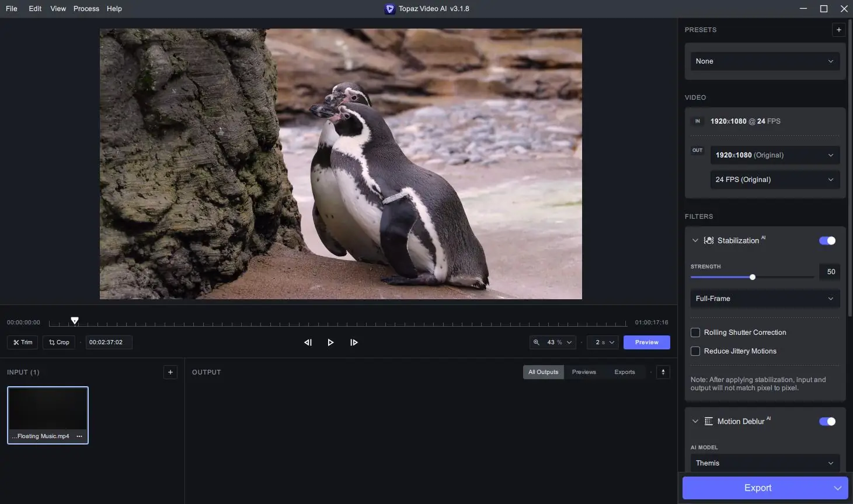Enable Reduce Jittery Motions checkbox
The width and height of the screenshot is (853, 504).
[695, 351]
